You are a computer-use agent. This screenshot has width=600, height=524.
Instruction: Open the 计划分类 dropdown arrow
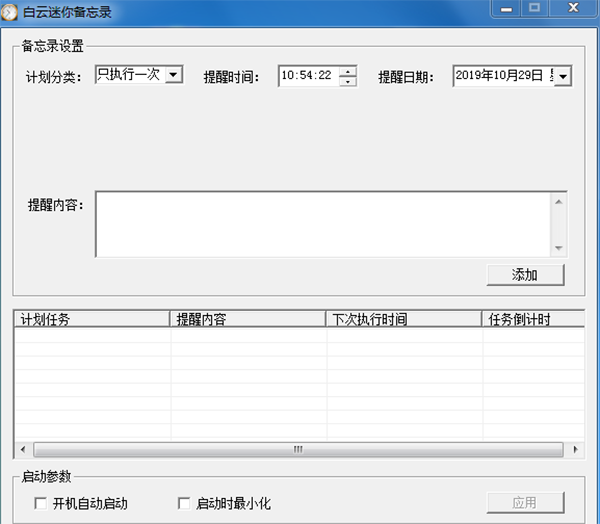click(x=173, y=74)
